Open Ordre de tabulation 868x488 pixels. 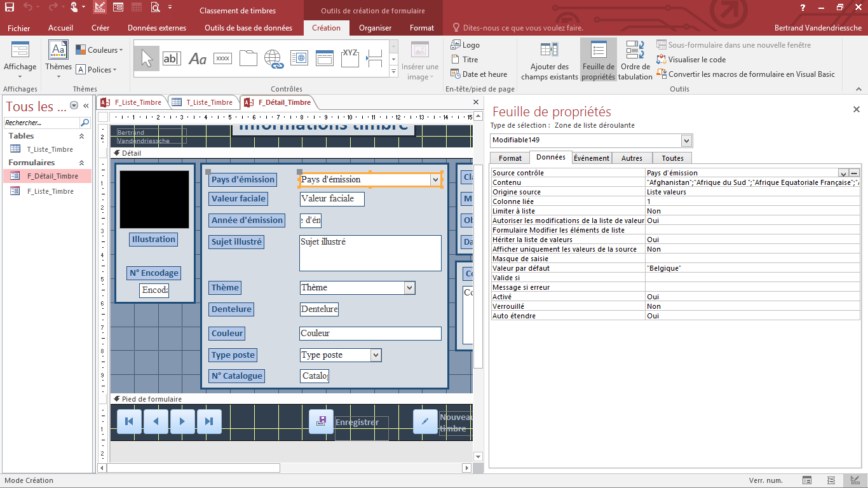point(635,61)
